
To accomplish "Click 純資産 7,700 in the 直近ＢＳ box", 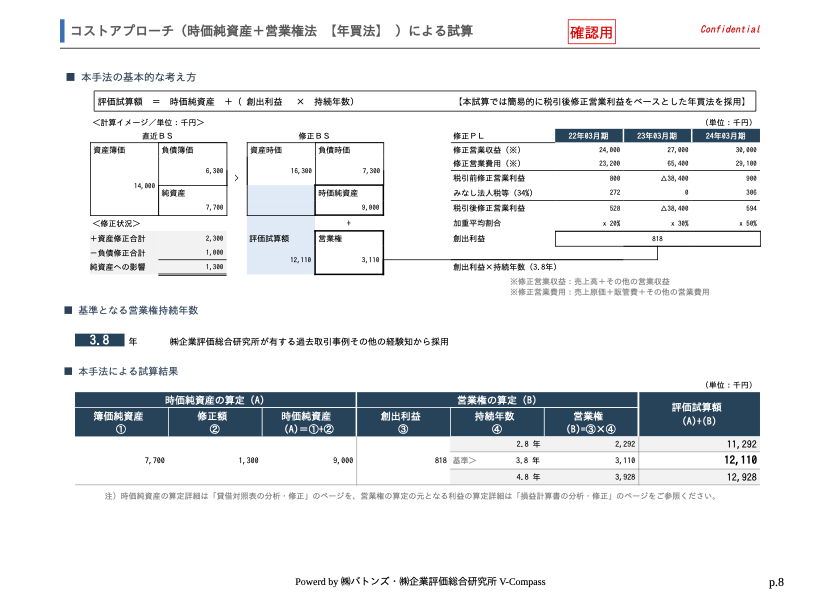I will coord(193,200).
